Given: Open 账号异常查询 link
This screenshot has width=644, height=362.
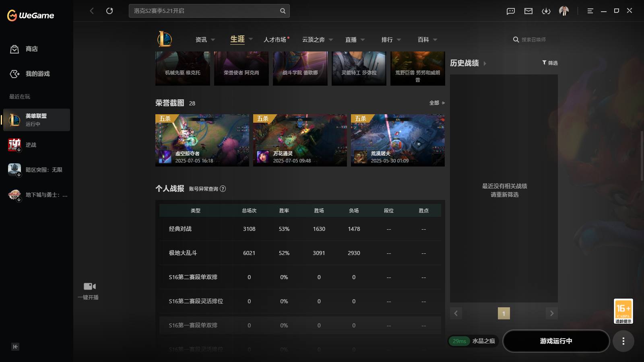Looking at the screenshot, I should [204, 189].
